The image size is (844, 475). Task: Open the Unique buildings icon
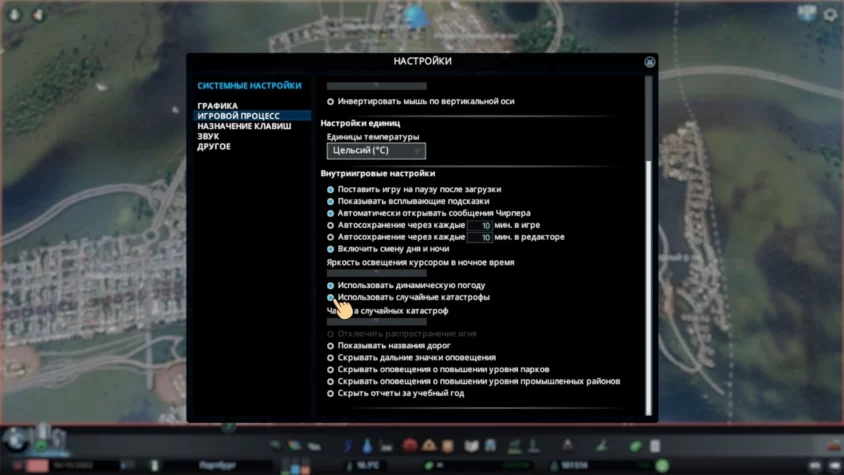534,446
